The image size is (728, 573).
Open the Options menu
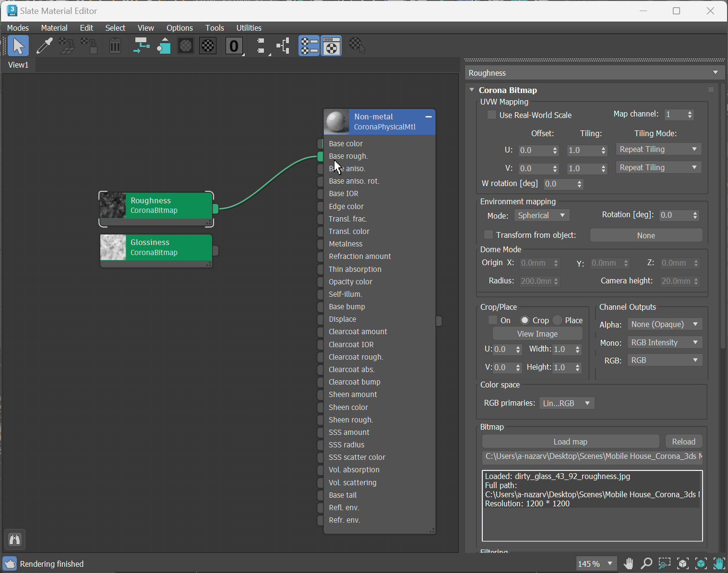(179, 28)
